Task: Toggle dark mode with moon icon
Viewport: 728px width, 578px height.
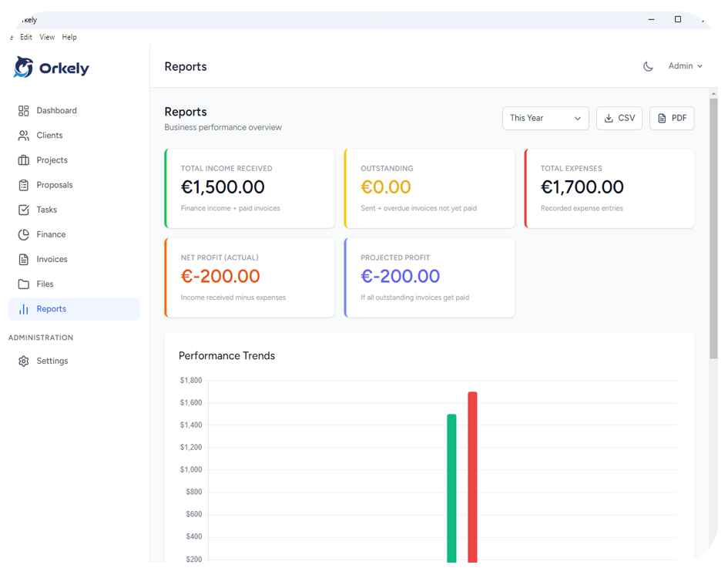Action: tap(648, 66)
